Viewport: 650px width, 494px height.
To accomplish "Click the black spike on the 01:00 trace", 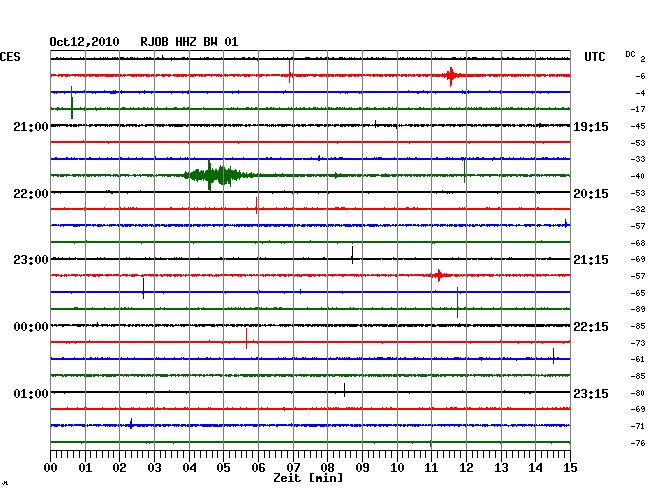I will 344,390.
